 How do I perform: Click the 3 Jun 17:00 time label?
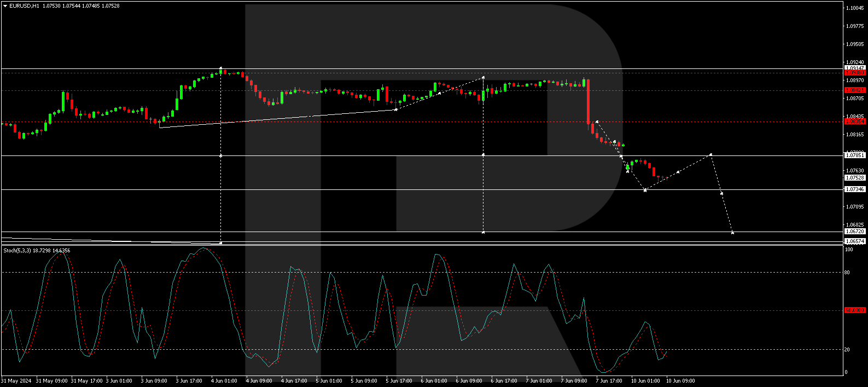coord(189,381)
